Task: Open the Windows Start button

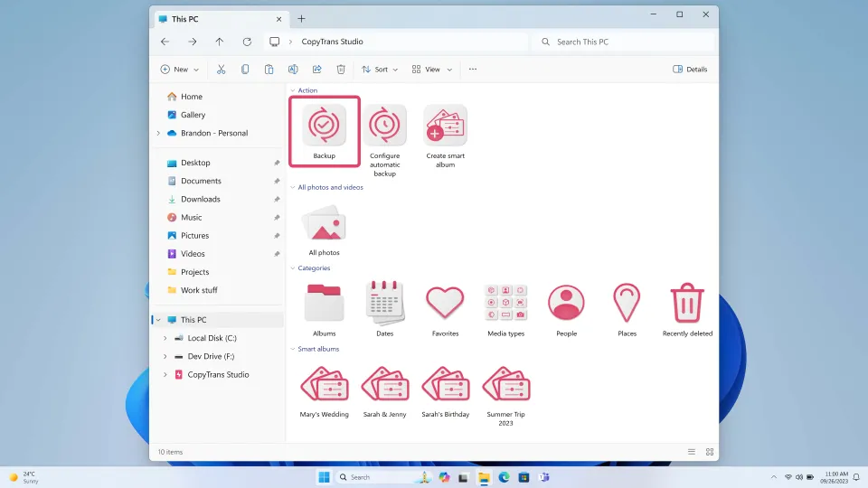Action: pos(325,477)
